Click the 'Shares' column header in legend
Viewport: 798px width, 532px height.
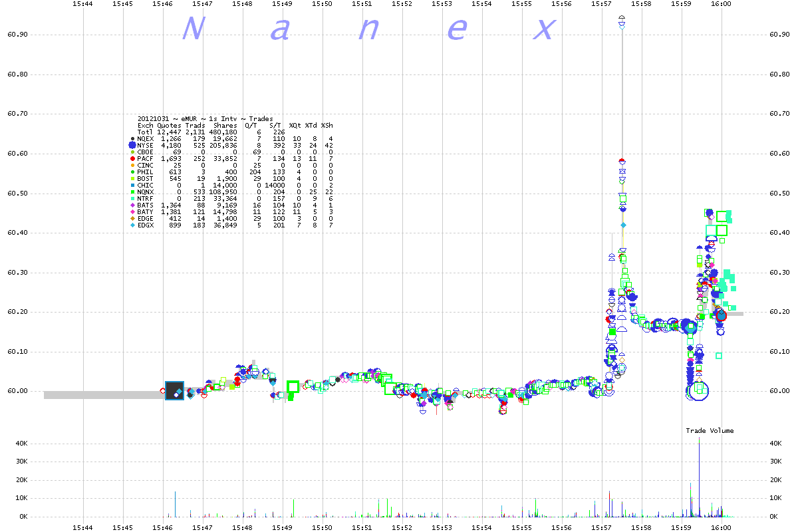(225, 125)
